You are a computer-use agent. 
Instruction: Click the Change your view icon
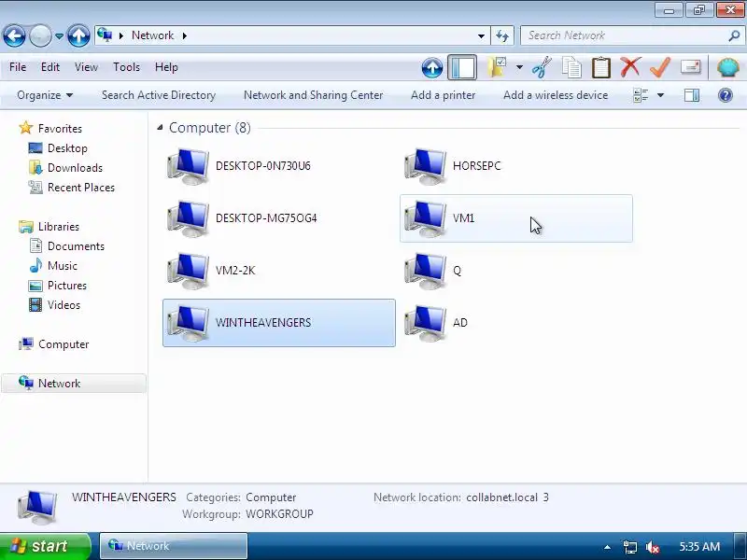point(641,95)
